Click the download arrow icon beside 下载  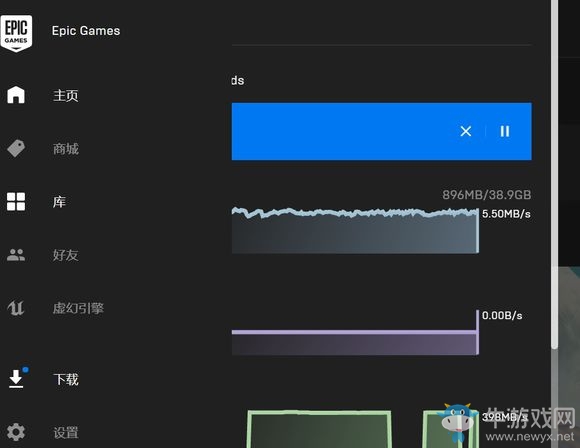[16, 379]
